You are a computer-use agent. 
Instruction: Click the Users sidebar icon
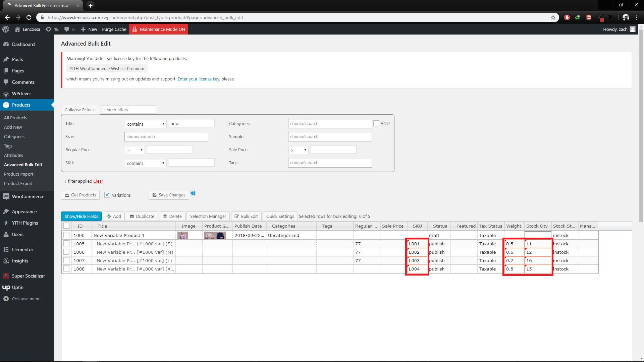pyautogui.click(x=6, y=234)
